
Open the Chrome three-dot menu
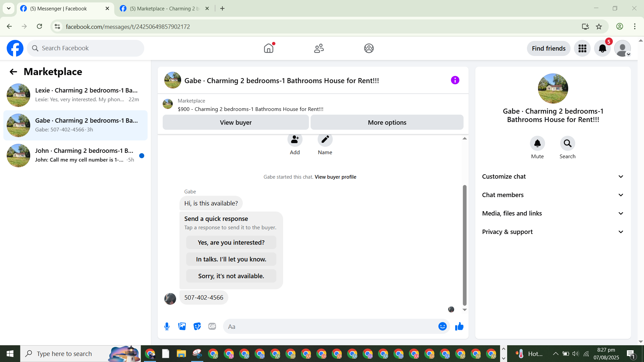[x=635, y=26]
